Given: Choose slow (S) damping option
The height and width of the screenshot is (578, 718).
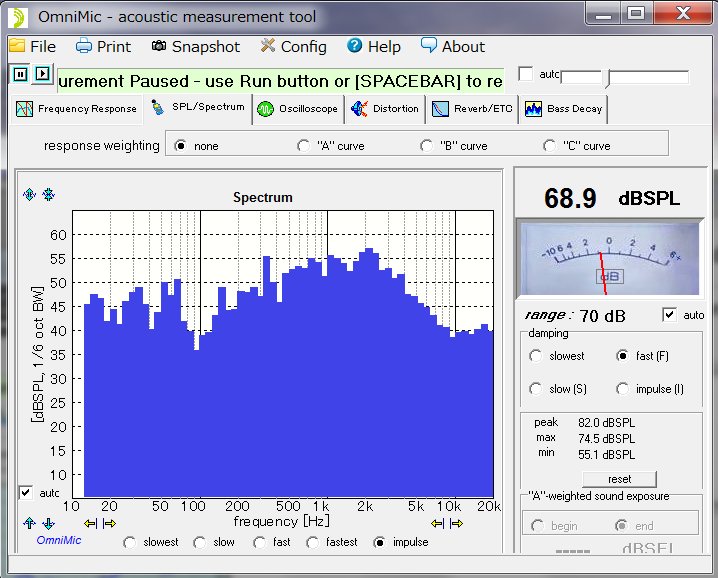Looking at the screenshot, I should coord(536,389).
